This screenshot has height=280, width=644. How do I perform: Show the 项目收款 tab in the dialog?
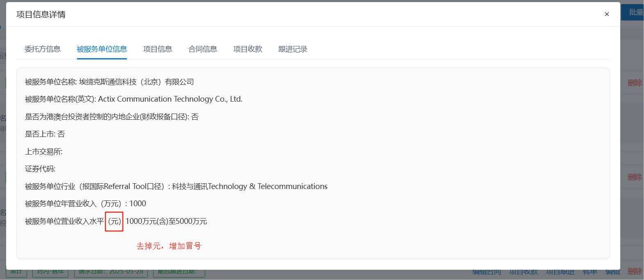click(248, 49)
